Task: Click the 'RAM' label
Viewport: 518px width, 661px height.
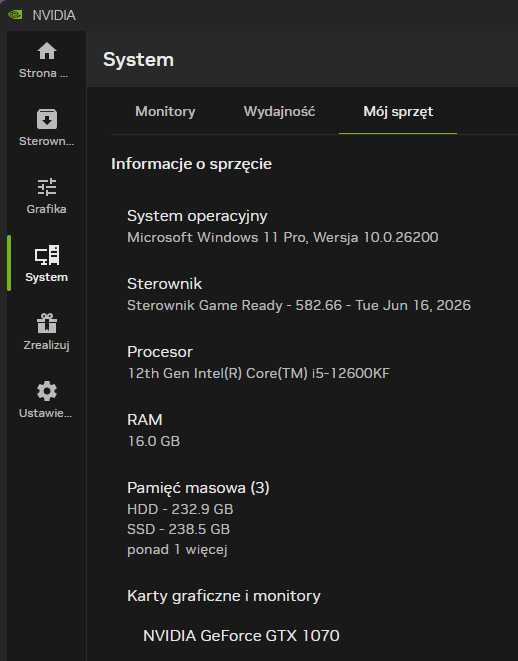Action: point(145,420)
